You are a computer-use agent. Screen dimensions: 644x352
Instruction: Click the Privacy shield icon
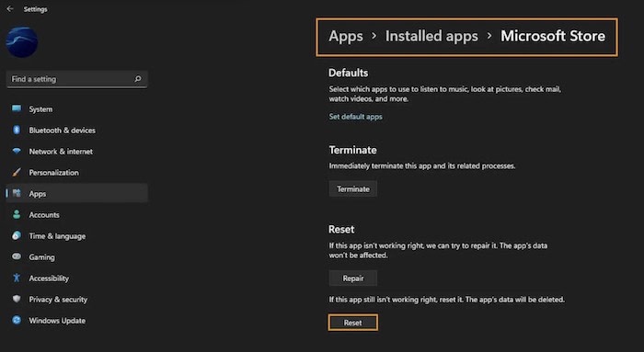pos(17,299)
